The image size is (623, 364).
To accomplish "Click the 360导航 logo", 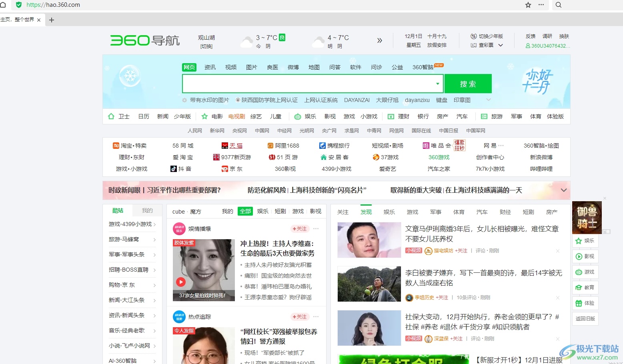I will [x=145, y=40].
